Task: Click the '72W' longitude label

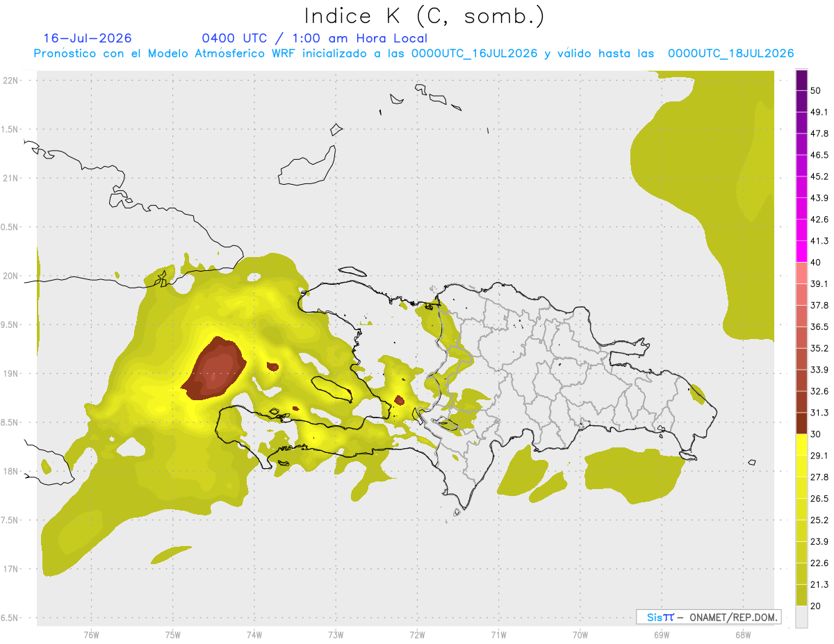Action: tap(417, 635)
